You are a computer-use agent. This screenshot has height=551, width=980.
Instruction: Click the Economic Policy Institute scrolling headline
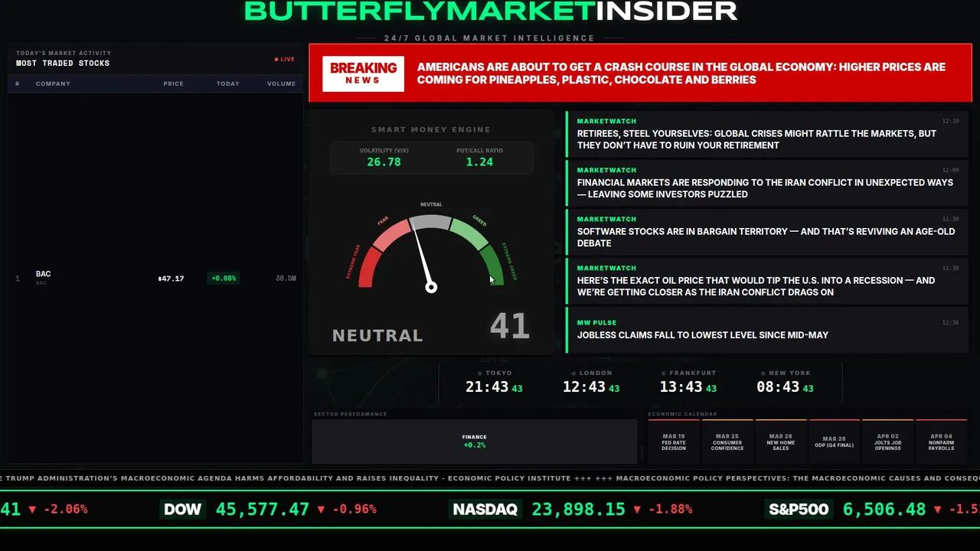[286, 478]
